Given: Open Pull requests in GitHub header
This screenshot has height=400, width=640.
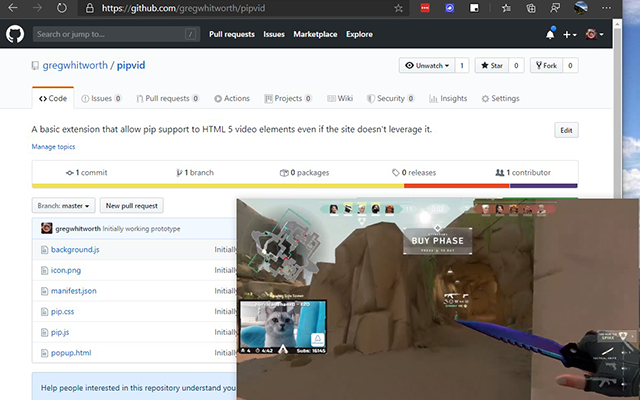Looking at the screenshot, I should [x=232, y=34].
